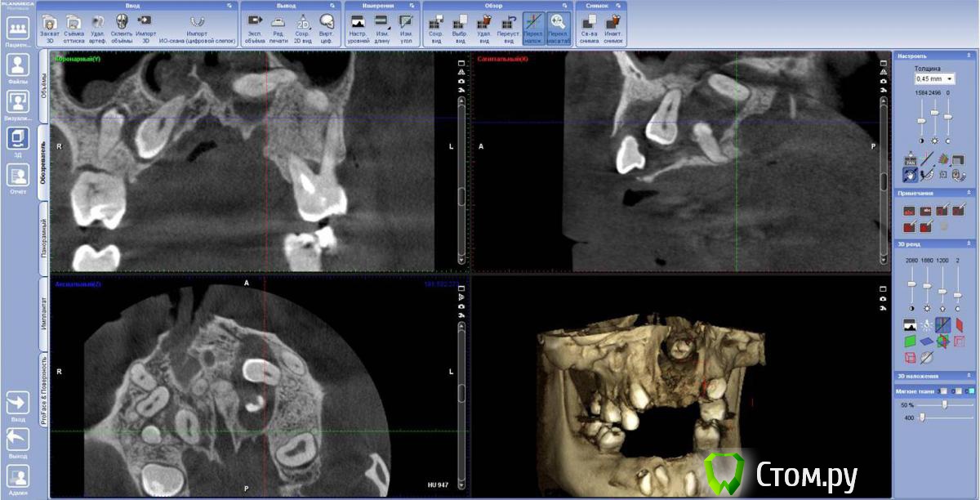
Task: Click the Файлы sidebar button
Action: point(18,67)
